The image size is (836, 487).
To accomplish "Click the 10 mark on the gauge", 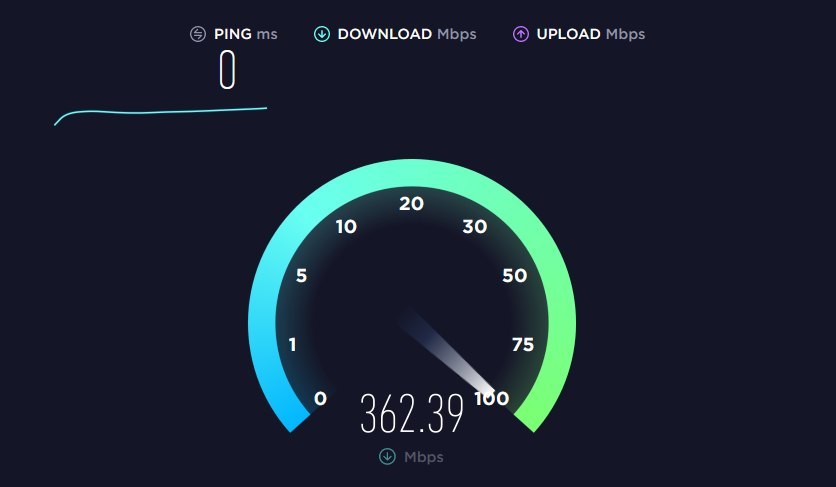I will click(x=347, y=227).
